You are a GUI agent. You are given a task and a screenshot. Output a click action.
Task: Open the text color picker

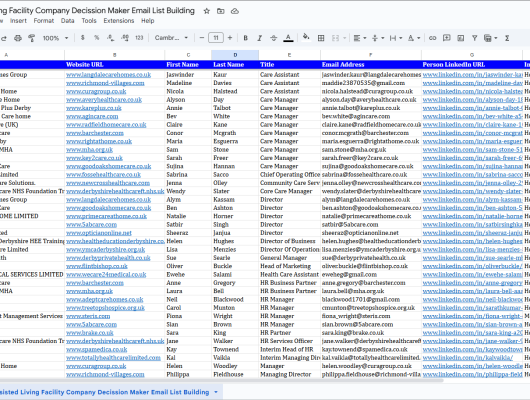pos(288,38)
